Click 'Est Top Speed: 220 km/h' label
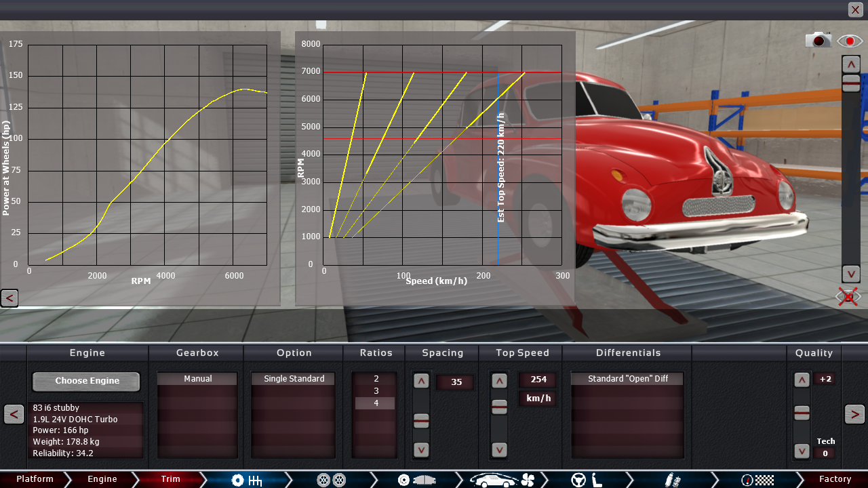 coord(501,168)
